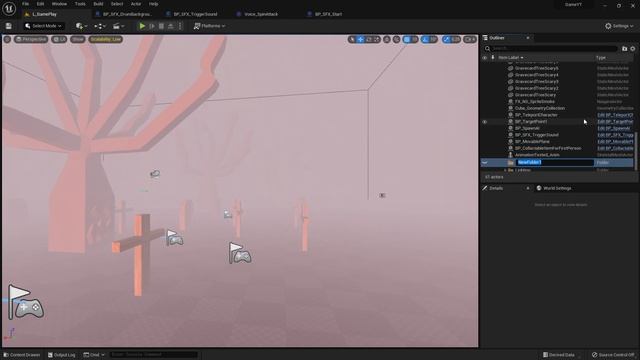Image resolution: width=640 pixels, height=360 pixels.
Task: Activate the translate (move) gizmo tool
Action: 360,39
